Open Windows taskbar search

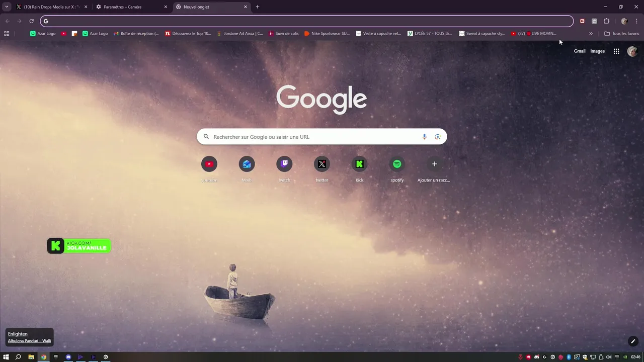point(18,357)
